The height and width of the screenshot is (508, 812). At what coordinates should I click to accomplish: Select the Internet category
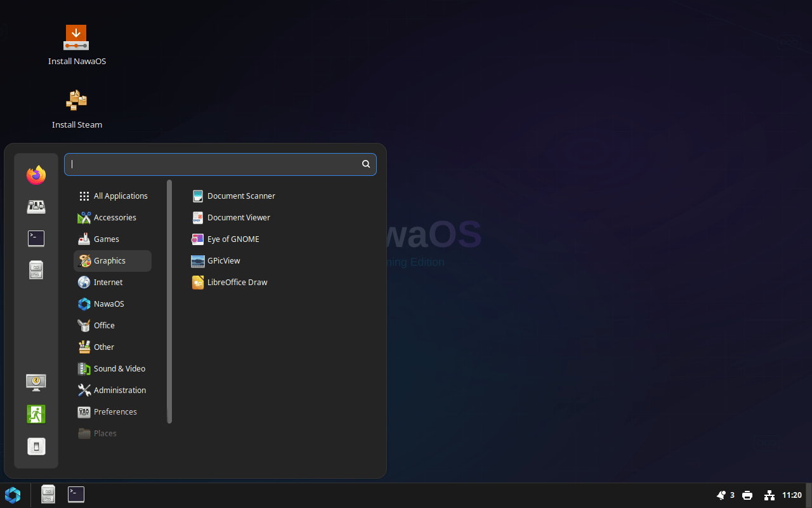pyautogui.click(x=108, y=282)
